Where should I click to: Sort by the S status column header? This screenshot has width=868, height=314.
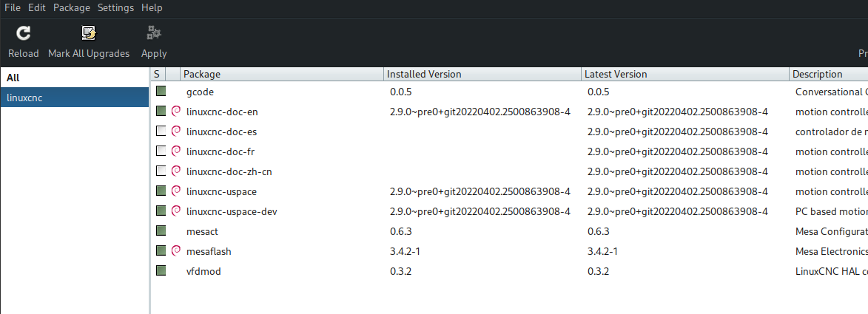158,74
